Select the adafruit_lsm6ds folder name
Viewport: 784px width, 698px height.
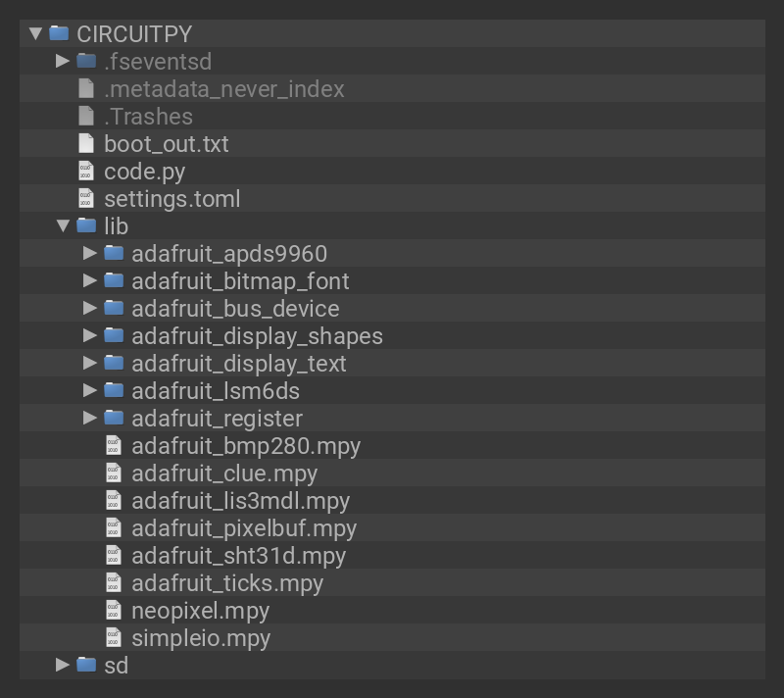click(x=216, y=391)
